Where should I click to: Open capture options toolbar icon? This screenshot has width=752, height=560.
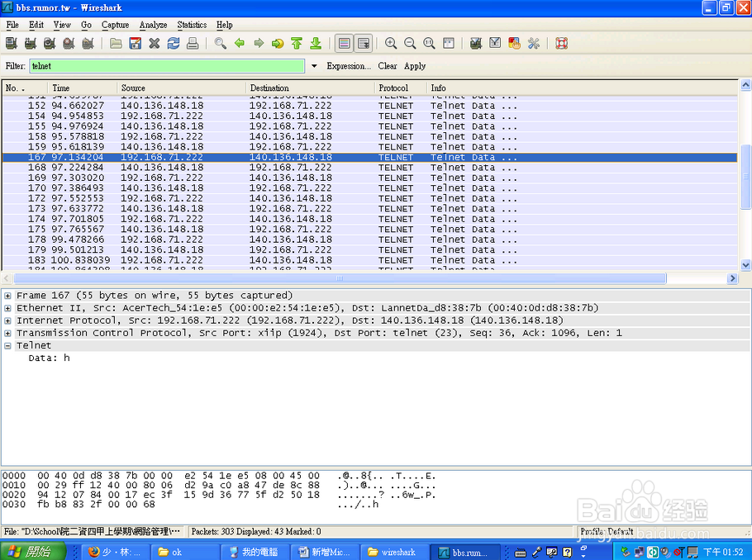click(31, 44)
